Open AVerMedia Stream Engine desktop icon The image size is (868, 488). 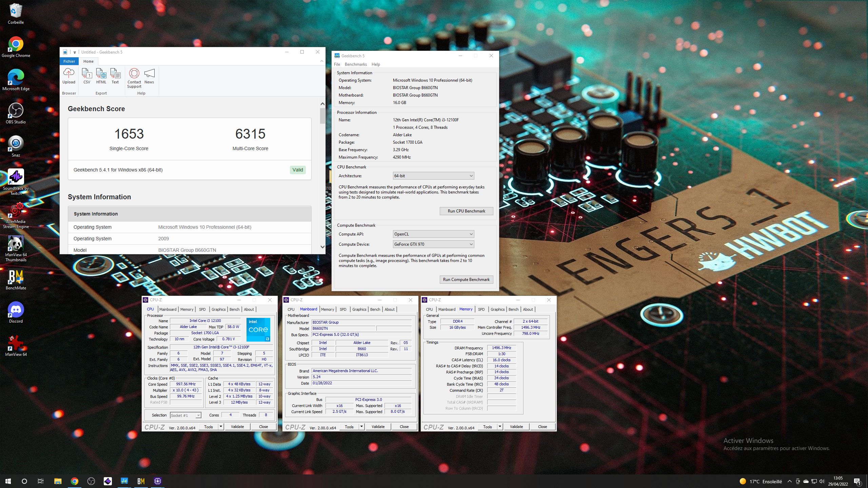16,216
